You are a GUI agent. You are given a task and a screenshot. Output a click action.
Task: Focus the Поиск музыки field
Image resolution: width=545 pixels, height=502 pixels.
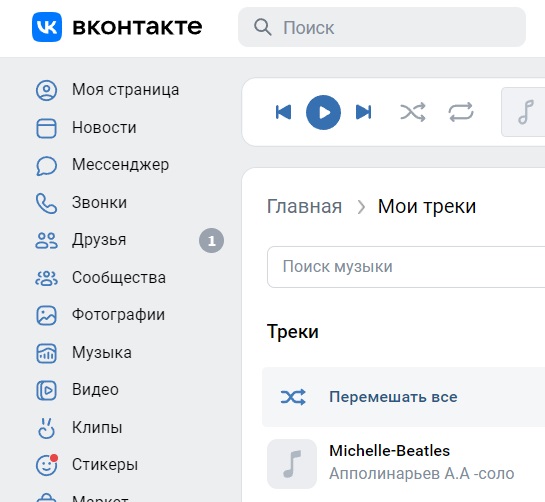tap(406, 267)
